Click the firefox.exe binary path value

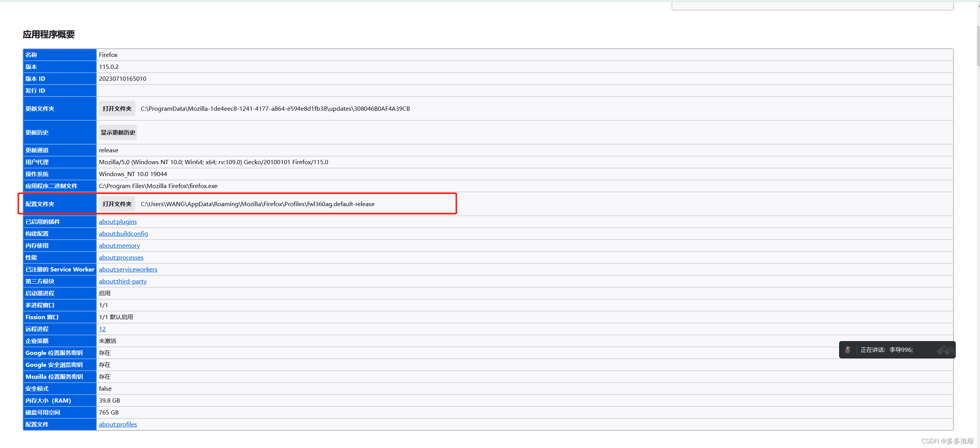158,186
